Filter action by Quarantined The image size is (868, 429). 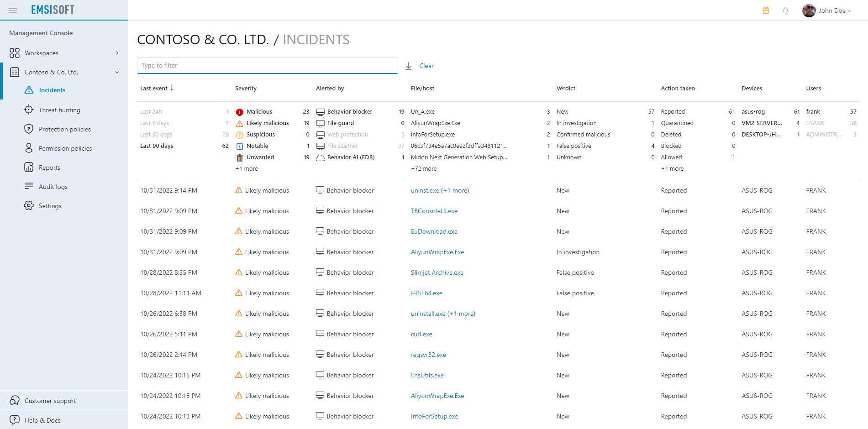coord(677,123)
